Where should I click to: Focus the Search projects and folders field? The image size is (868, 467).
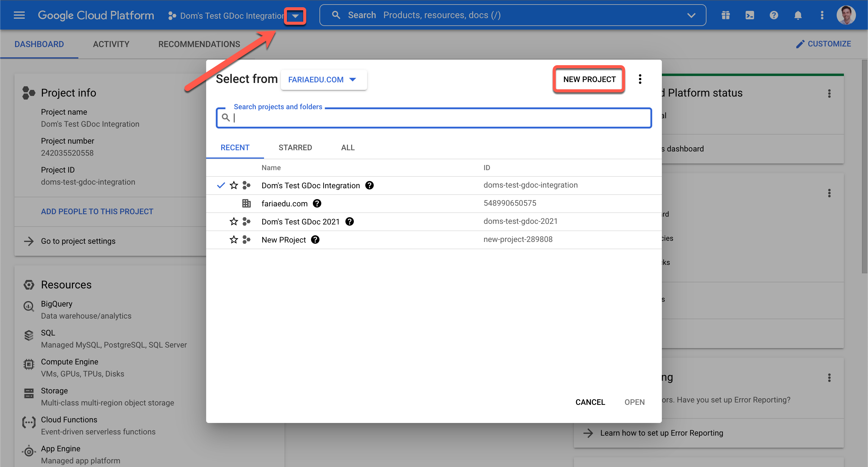tap(434, 118)
